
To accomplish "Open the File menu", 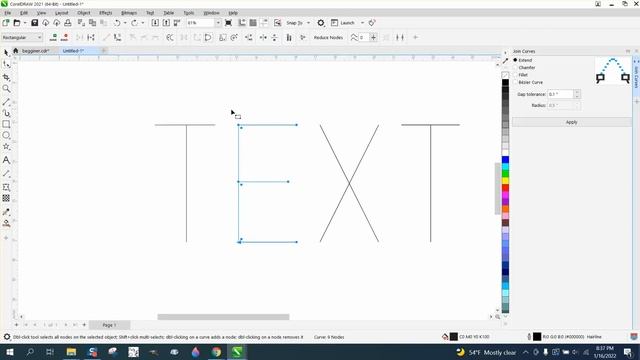I will pos(8,13).
